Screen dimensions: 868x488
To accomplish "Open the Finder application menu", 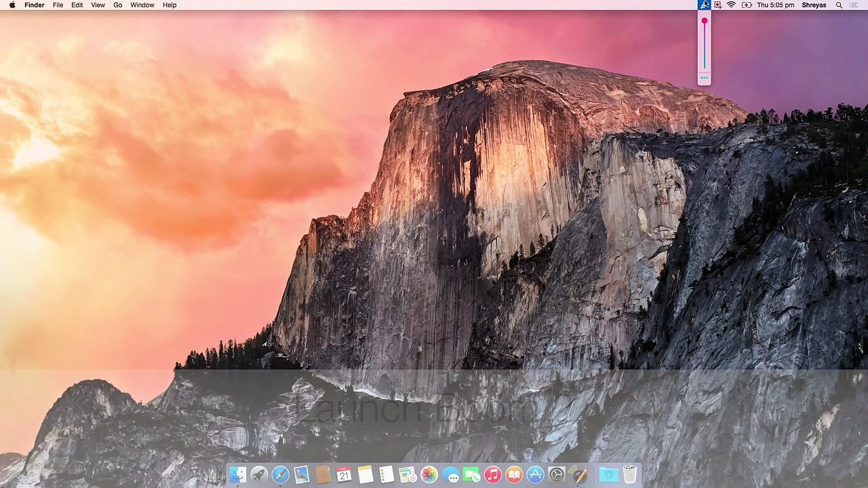I will 34,5.
